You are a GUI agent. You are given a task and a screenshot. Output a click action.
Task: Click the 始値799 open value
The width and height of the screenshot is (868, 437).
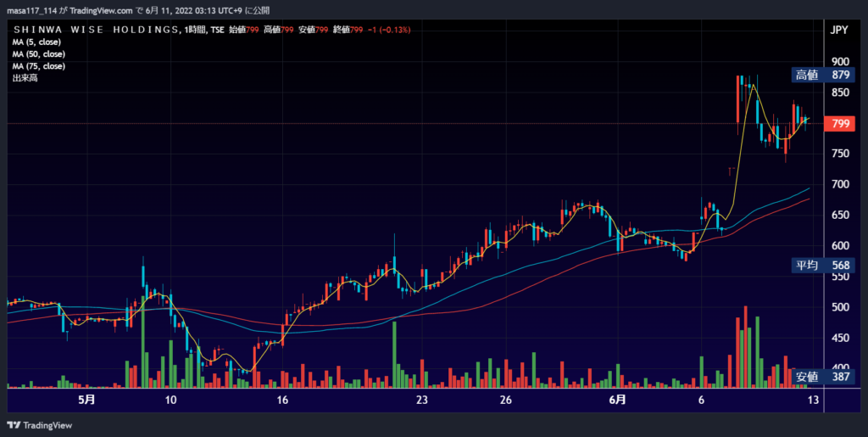(244, 30)
